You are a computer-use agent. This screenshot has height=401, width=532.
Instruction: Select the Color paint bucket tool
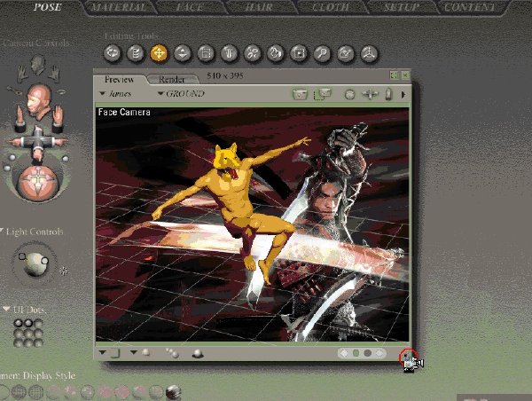click(276, 53)
